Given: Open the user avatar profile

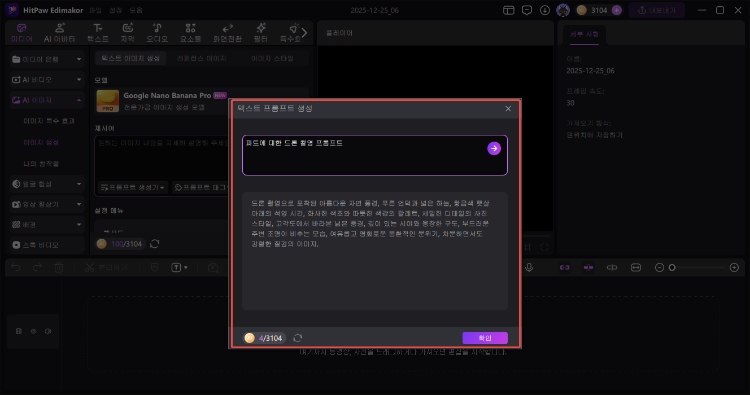Looking at the screenshot, I should pyautogui.click(x=563, y=10).
